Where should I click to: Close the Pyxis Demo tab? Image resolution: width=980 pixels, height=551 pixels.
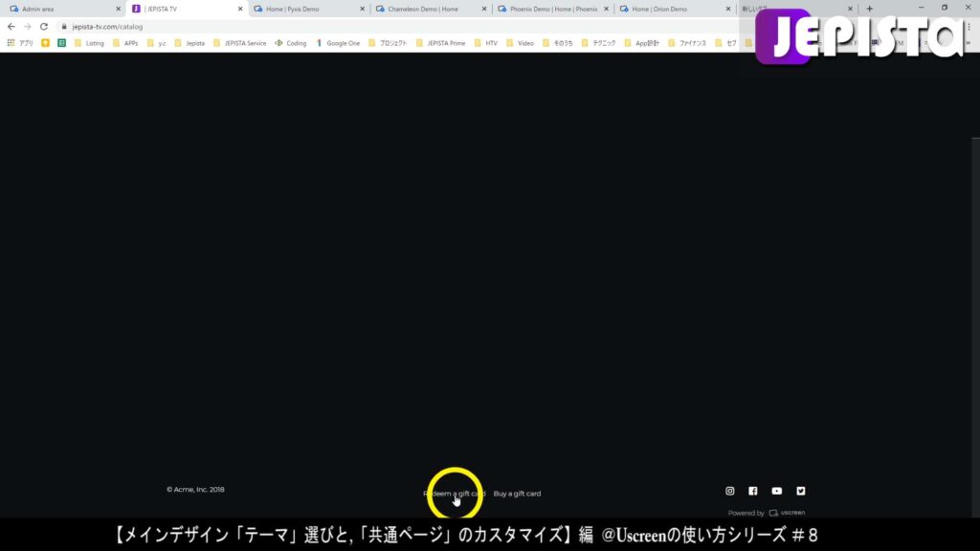coord(362,9)
